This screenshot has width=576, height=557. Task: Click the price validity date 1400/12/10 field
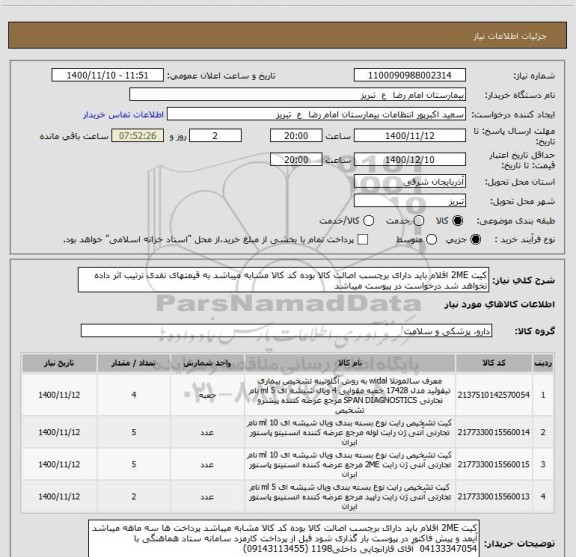pos(410,159)
